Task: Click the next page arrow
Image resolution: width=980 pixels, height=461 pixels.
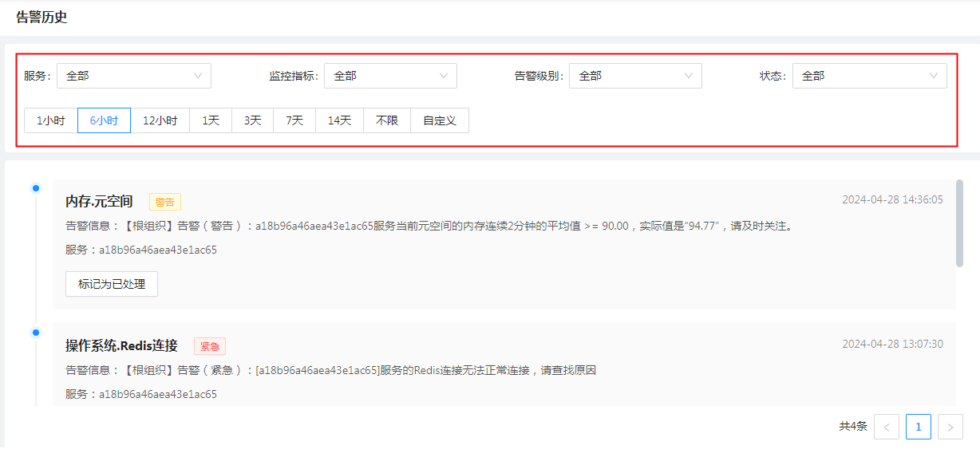Action: 950,427
